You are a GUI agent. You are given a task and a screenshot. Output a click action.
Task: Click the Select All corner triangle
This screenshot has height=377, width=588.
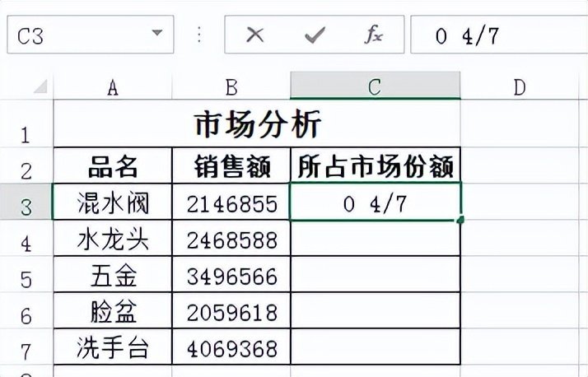(41, 86)
